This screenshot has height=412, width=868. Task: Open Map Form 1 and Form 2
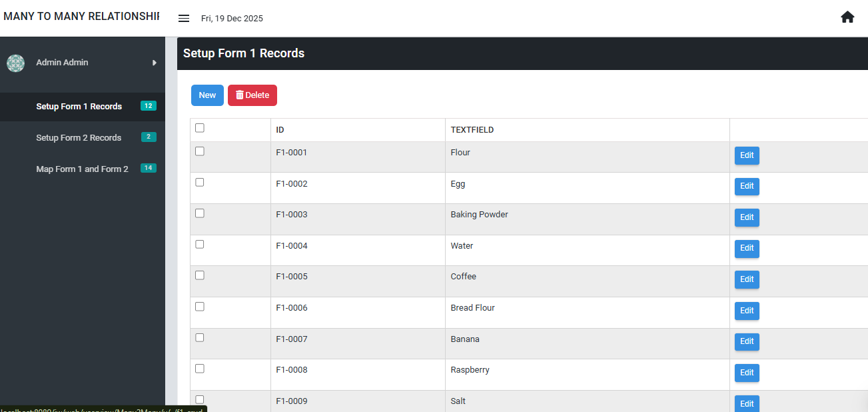point(83,169)
